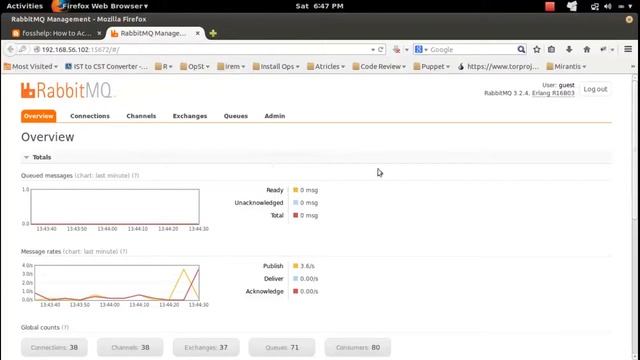Show more bookmarks chevron at toolbar end
Image resolution: width=640 pixels, height=360 pixels.
click(x=633, y=66)
